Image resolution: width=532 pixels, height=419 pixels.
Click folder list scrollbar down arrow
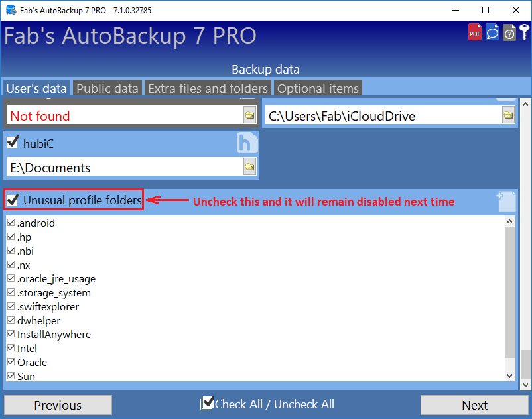click(509, 375)
